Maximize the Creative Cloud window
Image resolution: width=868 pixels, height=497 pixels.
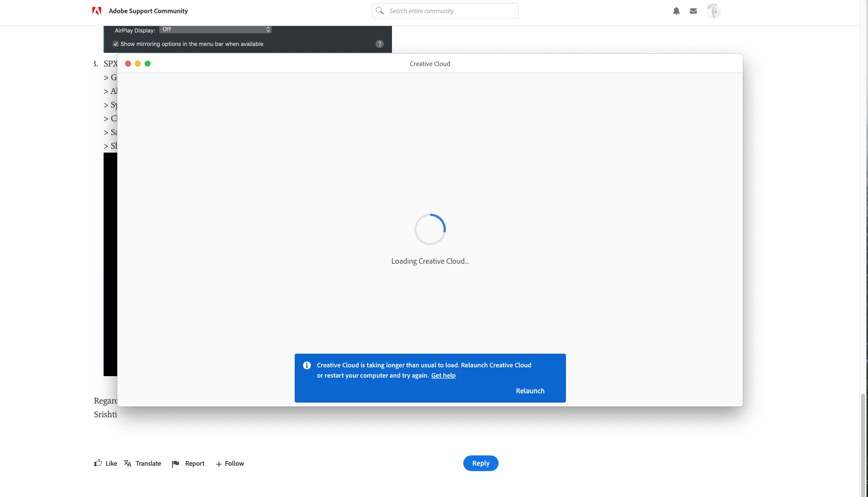tap(148, 64)
